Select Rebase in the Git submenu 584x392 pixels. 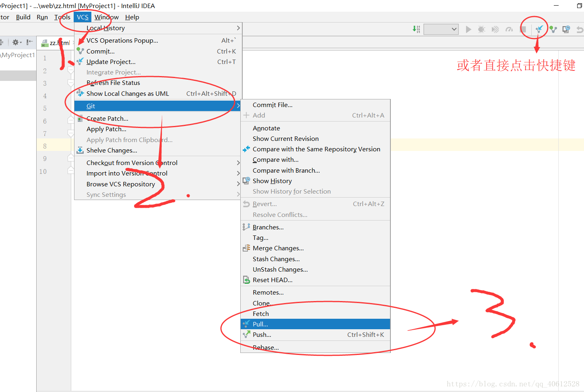(316, 347)
